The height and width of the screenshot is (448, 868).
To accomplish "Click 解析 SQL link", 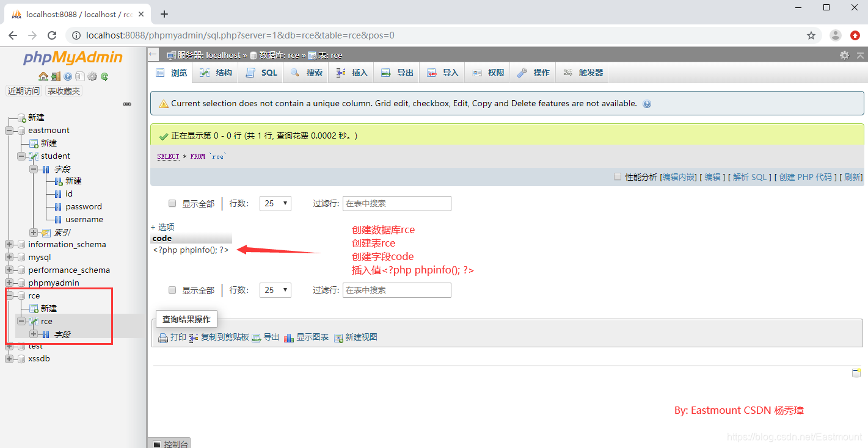I will (x=749, y=177).
